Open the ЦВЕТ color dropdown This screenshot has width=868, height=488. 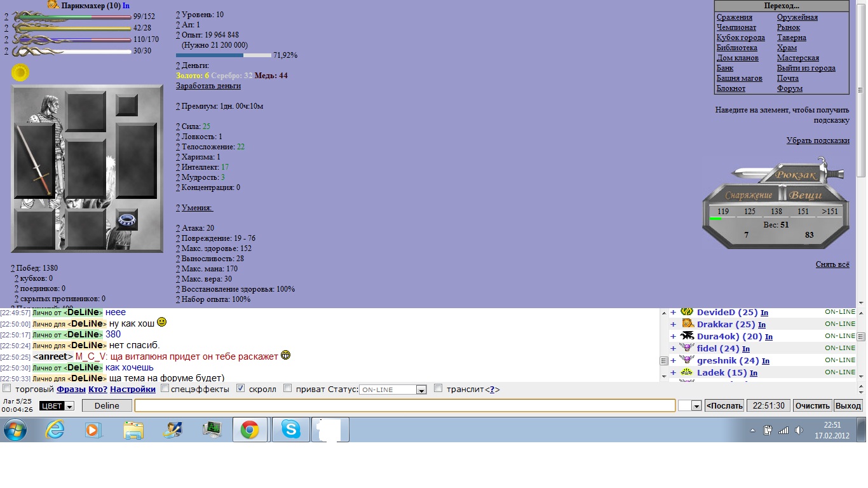(x=57, y=406)
